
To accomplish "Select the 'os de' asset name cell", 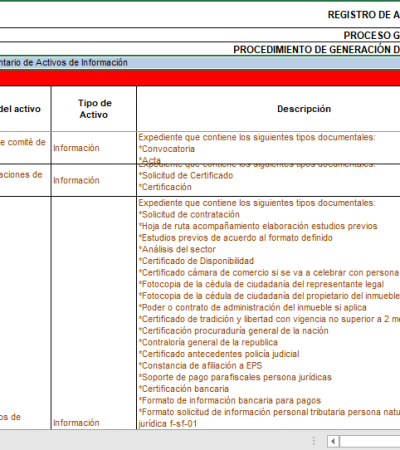I will coord(25,313).
